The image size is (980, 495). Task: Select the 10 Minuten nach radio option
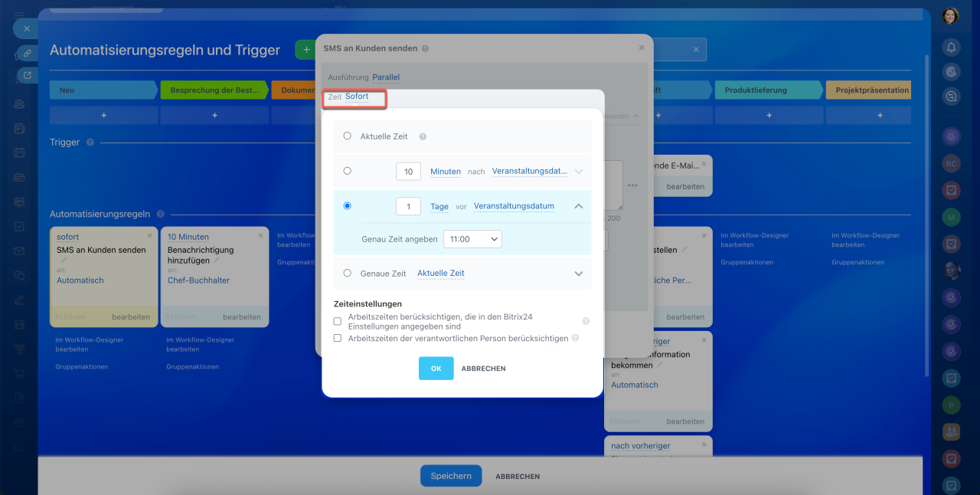click(x=348, y=171)
